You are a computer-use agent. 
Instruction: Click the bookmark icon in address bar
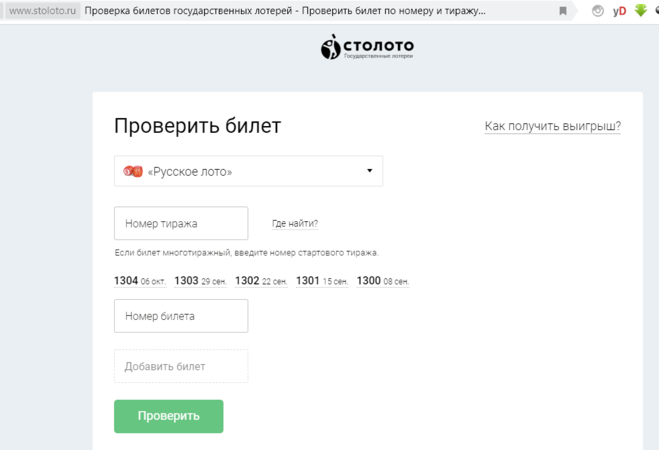click(x=563, y=11)
